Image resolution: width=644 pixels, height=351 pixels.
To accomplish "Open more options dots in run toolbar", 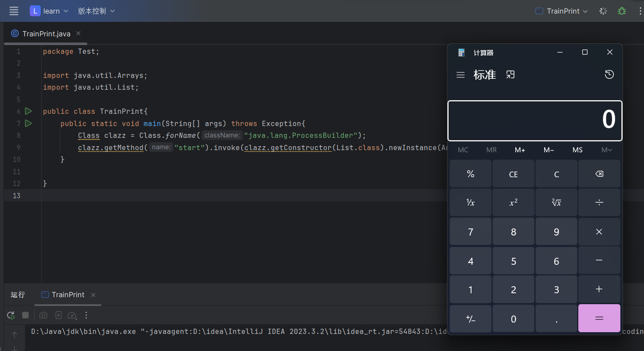I will coord(86,315).
